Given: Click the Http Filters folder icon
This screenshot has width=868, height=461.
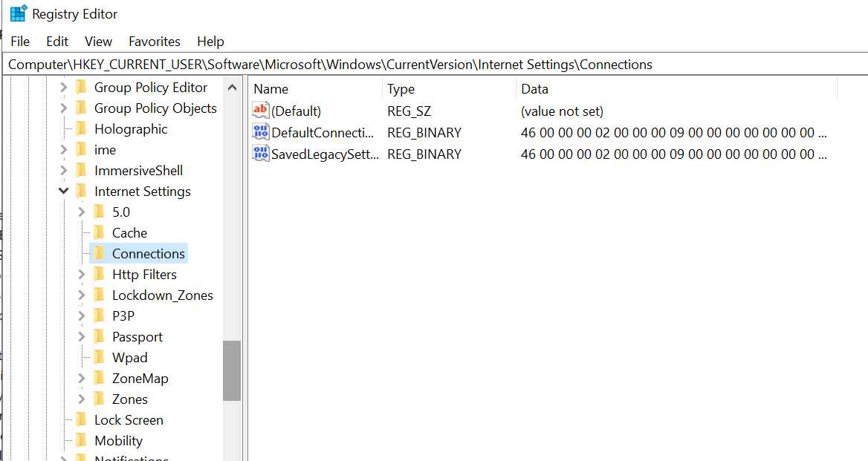Looking at the screenshot, I should [x=99, y=274].
